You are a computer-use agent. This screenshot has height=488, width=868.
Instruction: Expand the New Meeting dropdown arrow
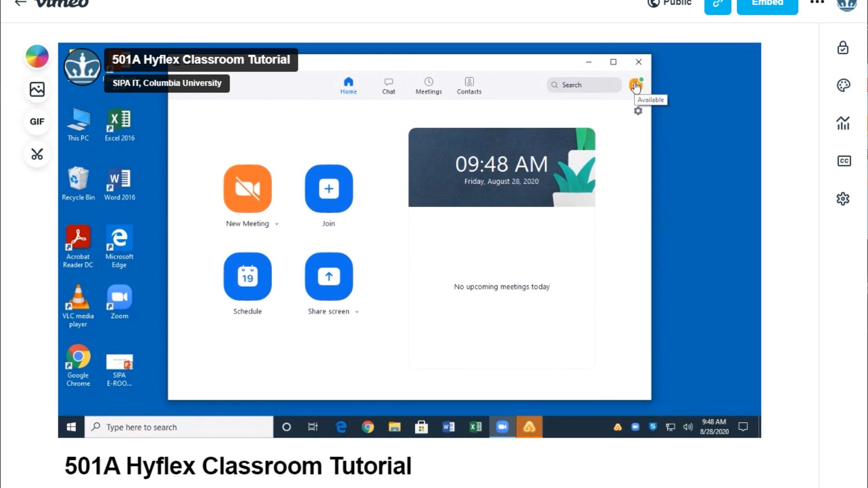pos(277,224)
